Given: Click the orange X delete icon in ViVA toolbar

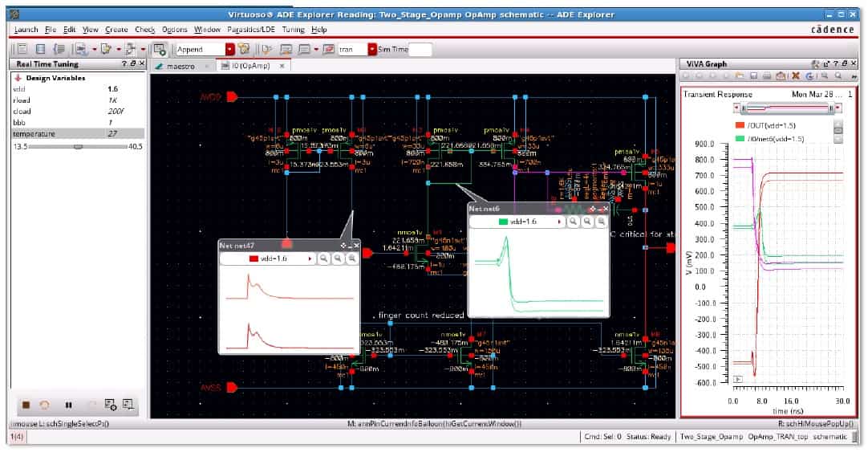Looking at the screenshot, I should click(x=796, y=76).
